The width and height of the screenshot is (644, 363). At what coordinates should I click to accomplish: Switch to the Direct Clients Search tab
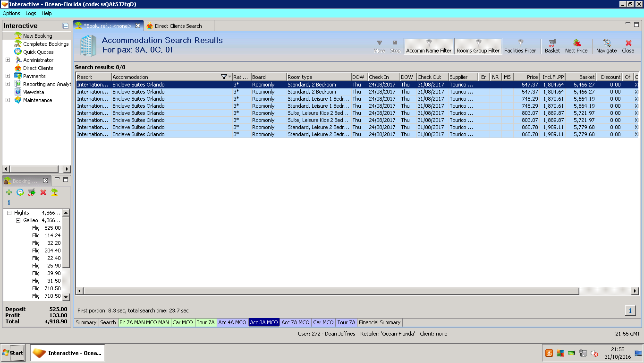(178, 26)
